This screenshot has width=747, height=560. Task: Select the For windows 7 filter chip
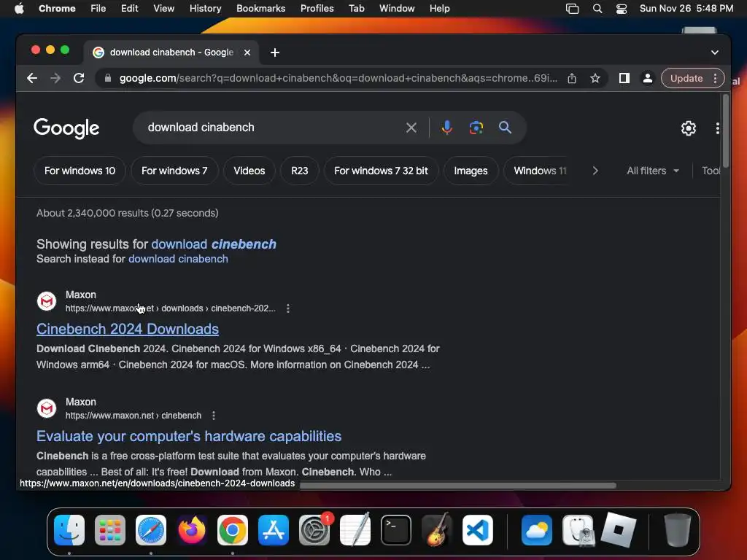tap(174, 171)
